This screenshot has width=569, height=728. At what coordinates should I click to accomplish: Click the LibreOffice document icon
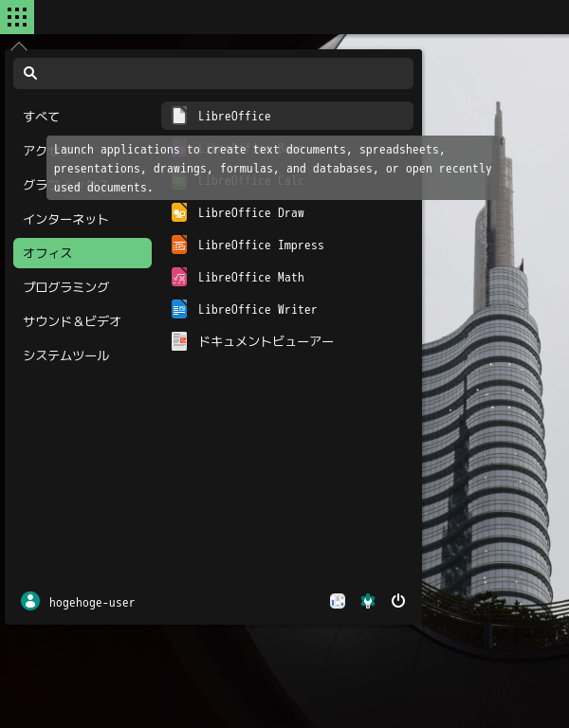(x=179, y=116)
